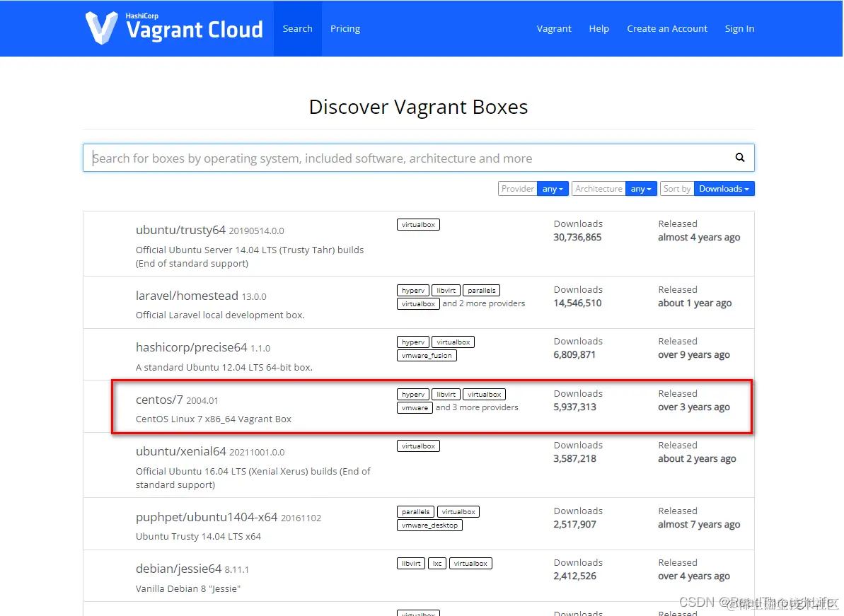Click virtualbox tag on centos/7 row
844x616 pixels.
pos(485,395)
